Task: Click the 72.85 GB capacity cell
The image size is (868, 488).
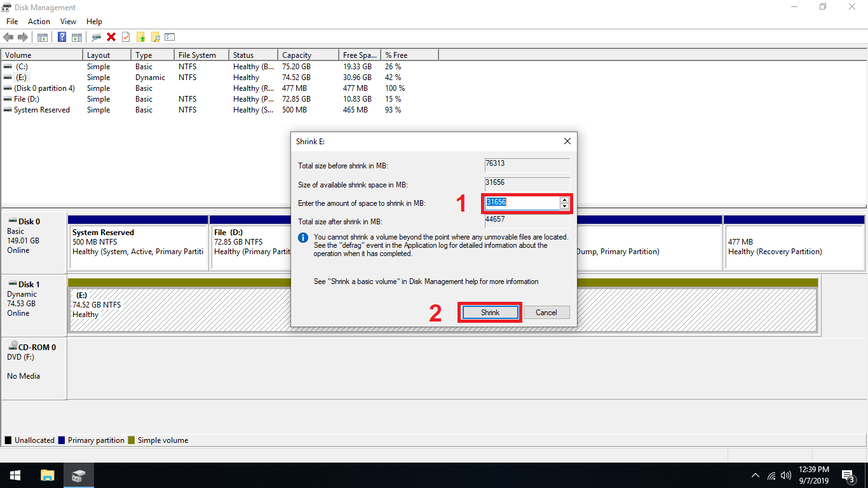Action: coord(296,99)
